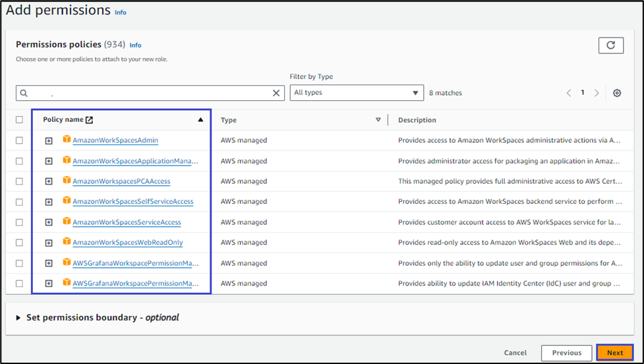Open the AmazonWorkSpacesSelfServiceAccess policy link
The height and width of the screenshot is (364, 644).
click(x=132, y=202)
